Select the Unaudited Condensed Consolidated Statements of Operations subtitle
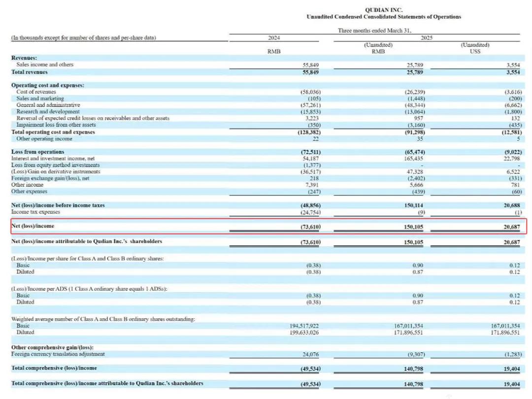 [x=384, y=17]
